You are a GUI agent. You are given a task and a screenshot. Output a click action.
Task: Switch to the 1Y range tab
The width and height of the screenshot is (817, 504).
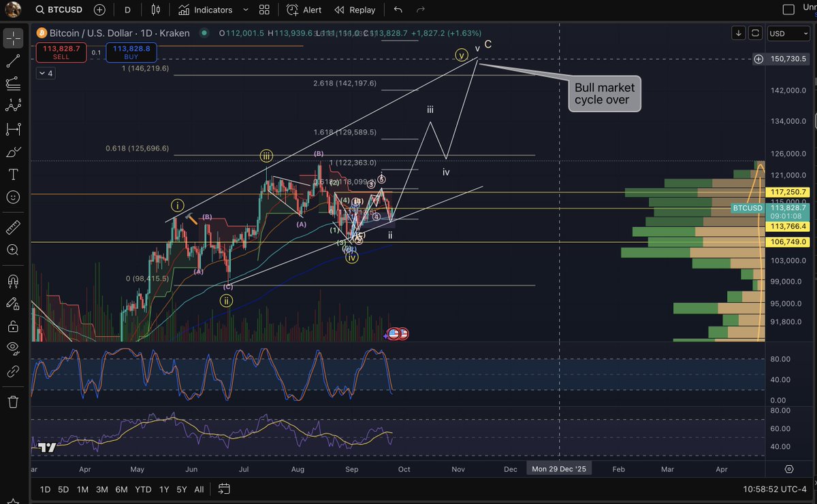163,489
